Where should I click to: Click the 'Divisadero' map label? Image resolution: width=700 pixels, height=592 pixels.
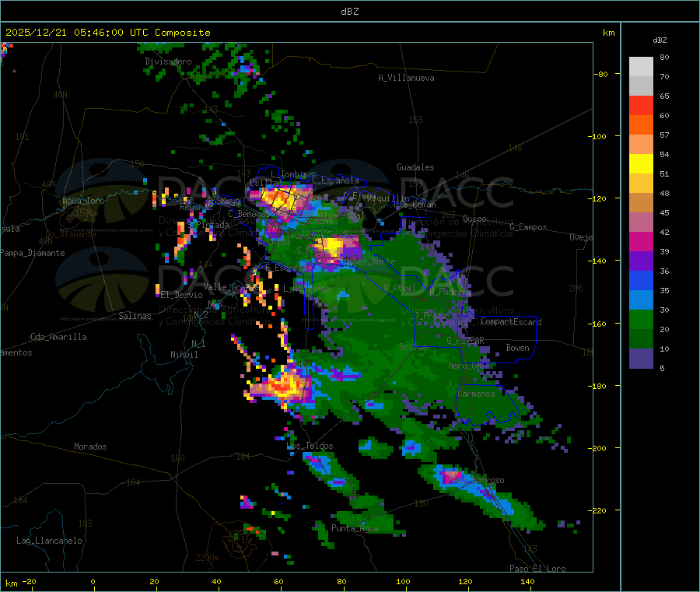pyautogui.click(x=168, y=61)
